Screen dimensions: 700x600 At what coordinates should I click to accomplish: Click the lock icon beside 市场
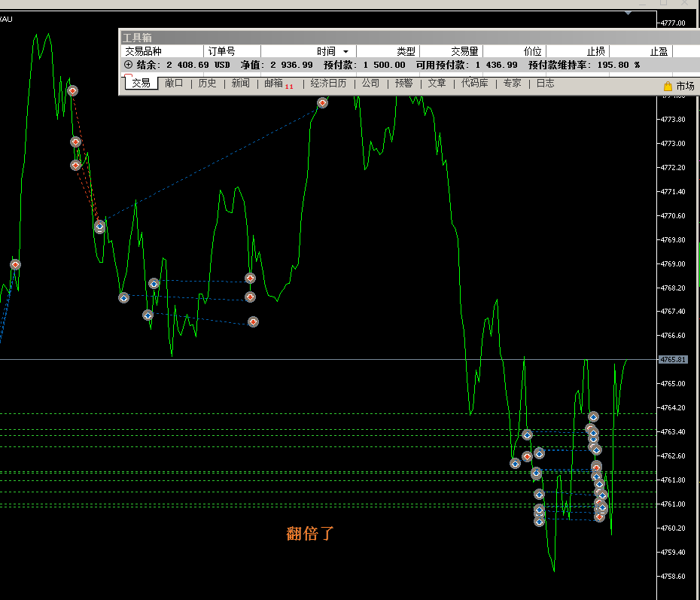[x=668, y=87]
